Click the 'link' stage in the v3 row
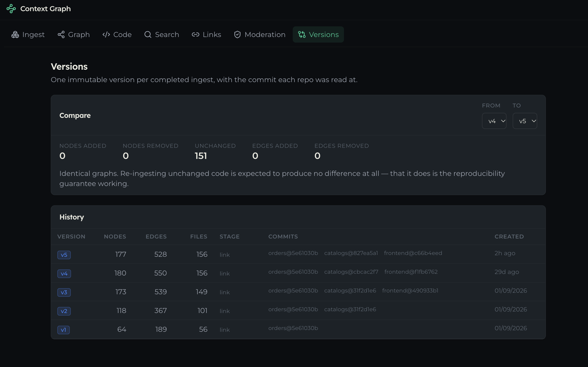This screenshot has width=588, height=367. [x=225, y=292]
